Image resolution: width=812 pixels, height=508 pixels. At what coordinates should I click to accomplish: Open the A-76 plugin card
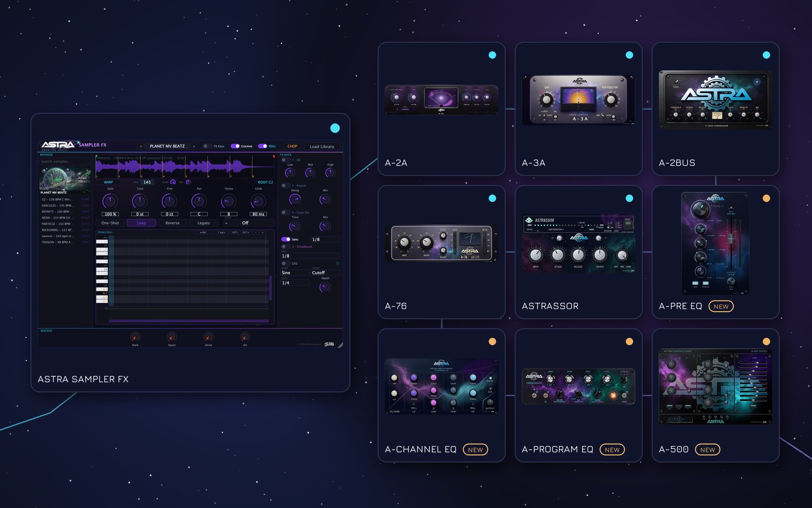pos(442,252)
